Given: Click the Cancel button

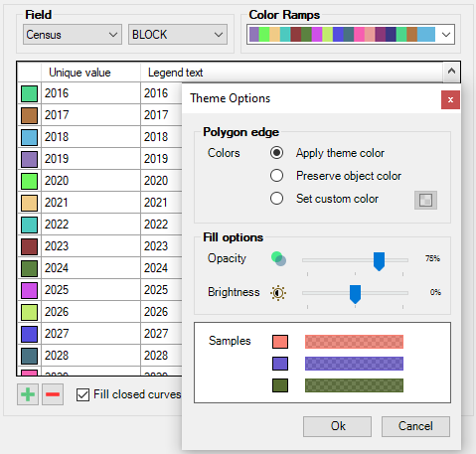Looking at the screenshot, I should [415, 426].
